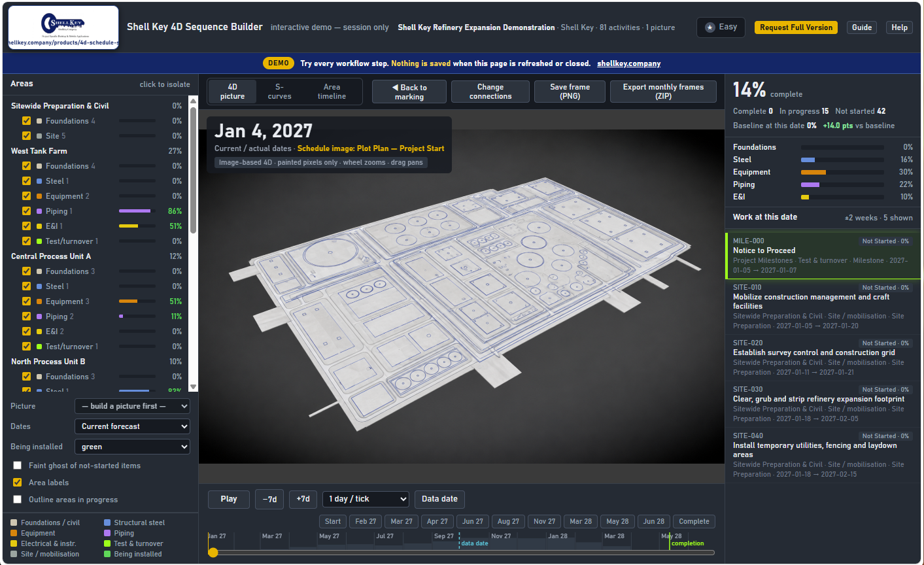This screenshot has width=924, height=565.
Task: Open Help
Action: (x=899, y=27)
